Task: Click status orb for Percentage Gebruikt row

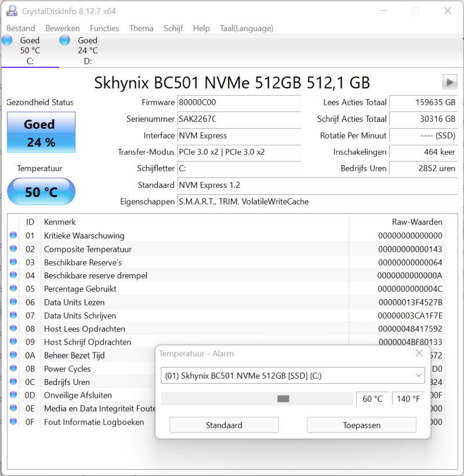Action: [x=13, y=288]
